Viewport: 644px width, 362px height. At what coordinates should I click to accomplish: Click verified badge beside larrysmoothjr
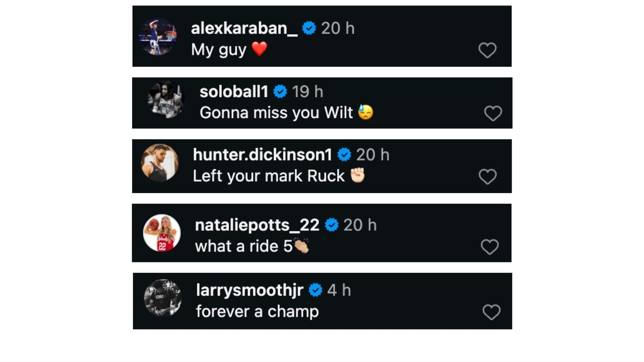click(x=315, y=290)
